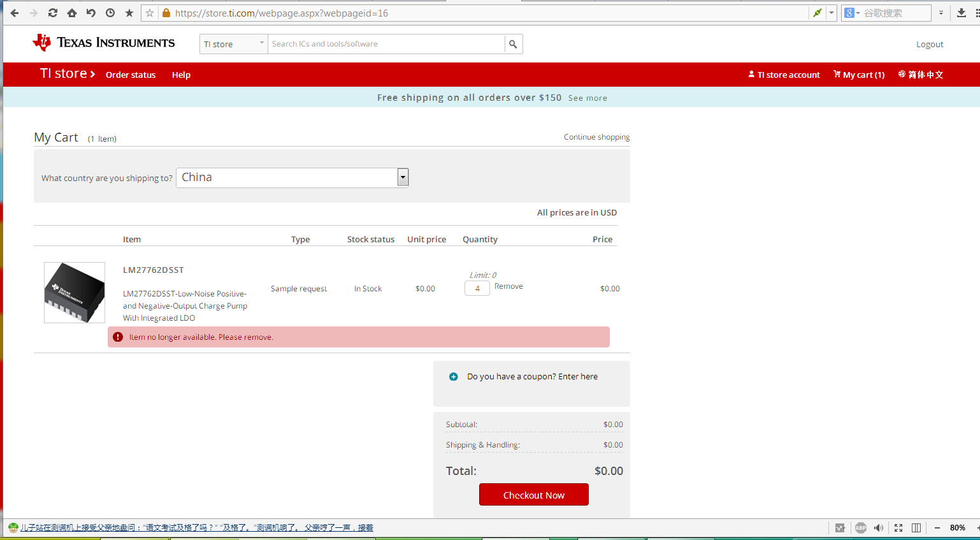This screenshot has height=540, width=980.
Task: Click the browser address bar URL
Action: coord(282,13)
